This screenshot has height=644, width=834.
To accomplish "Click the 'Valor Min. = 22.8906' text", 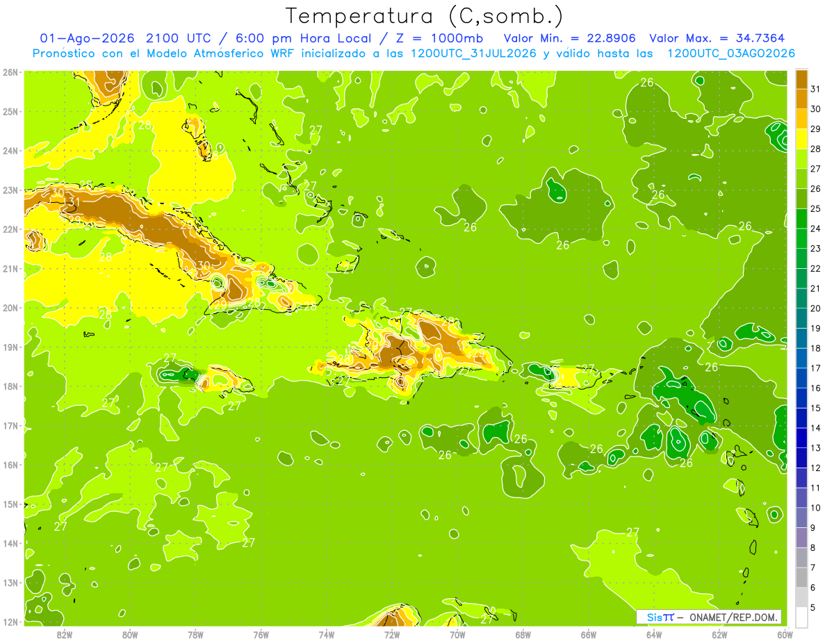I will tap(571, 38).
